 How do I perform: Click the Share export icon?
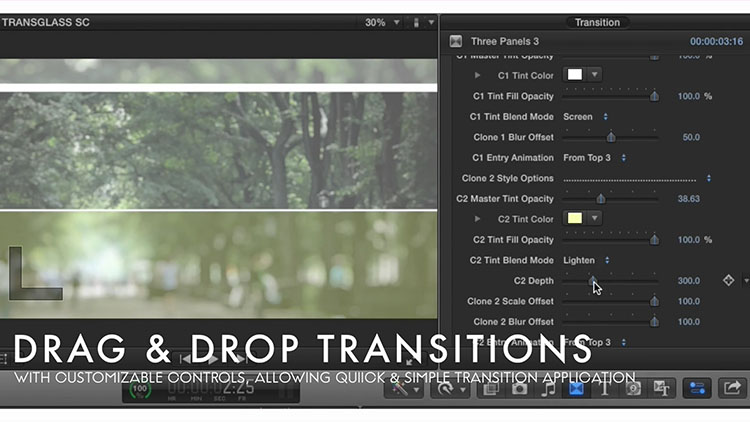(732, 389)
